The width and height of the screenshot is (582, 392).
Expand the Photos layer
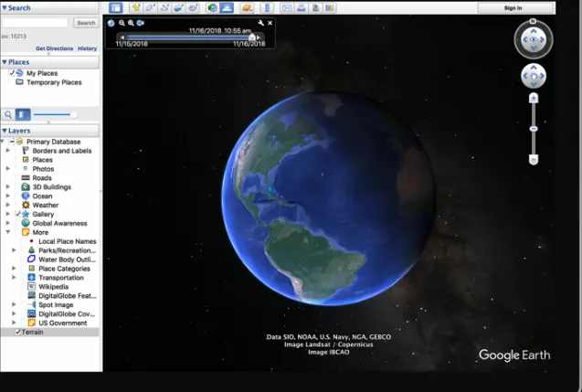[8, 168]
